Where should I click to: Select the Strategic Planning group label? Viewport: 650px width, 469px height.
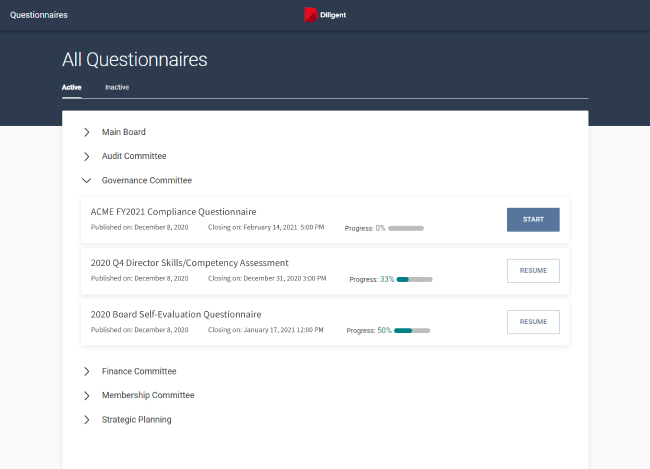click(136, 420)
